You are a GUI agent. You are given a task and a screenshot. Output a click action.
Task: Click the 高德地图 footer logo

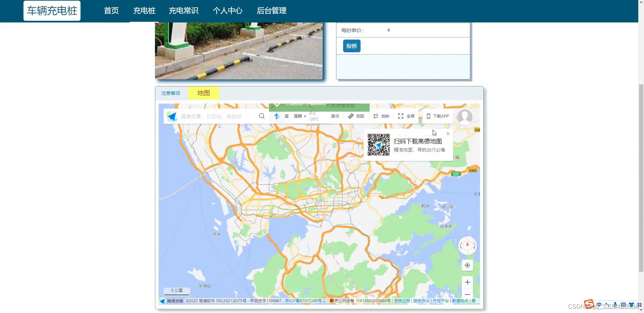(171, 301)
